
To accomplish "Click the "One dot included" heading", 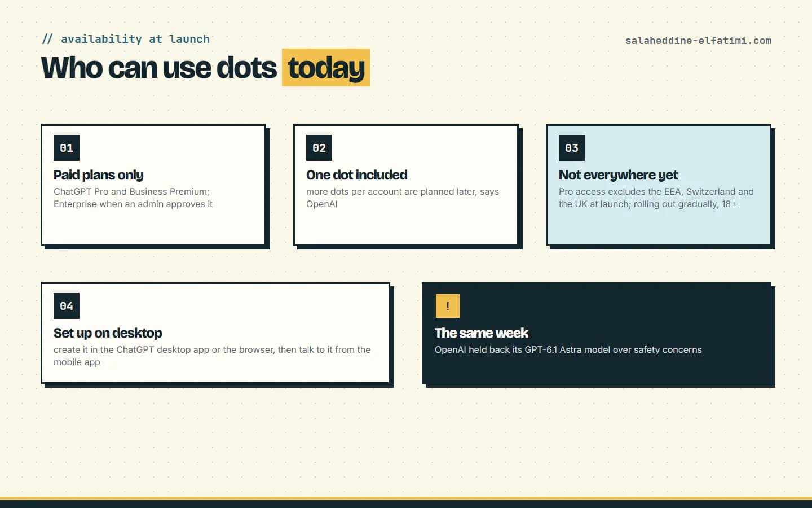I will point(357,175).
